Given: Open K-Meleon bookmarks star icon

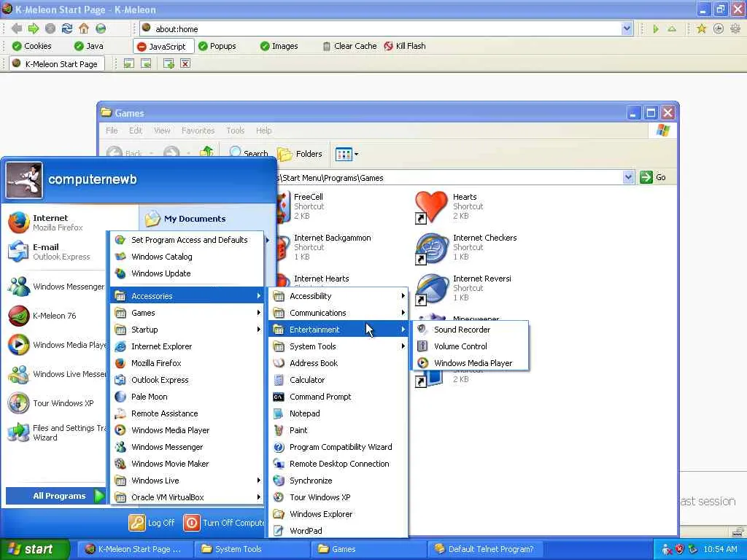Looking at the screenshot, I should click(x=701, y=28).
